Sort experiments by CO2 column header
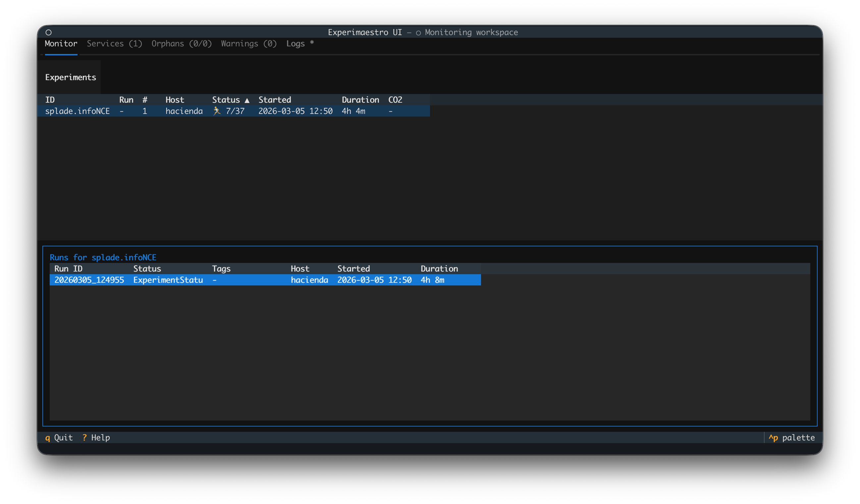This screenshot has height=504, width=860. click(x=395, y=100)
